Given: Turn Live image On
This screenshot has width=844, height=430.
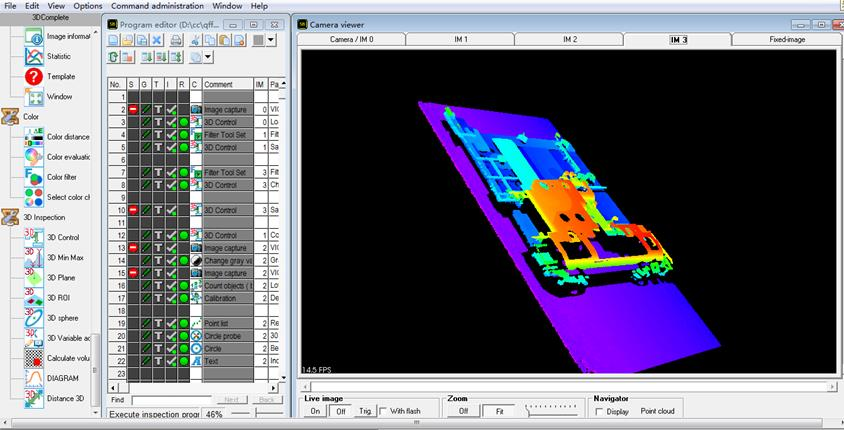Looking at the screenshot, I should [x=314, y=411].
